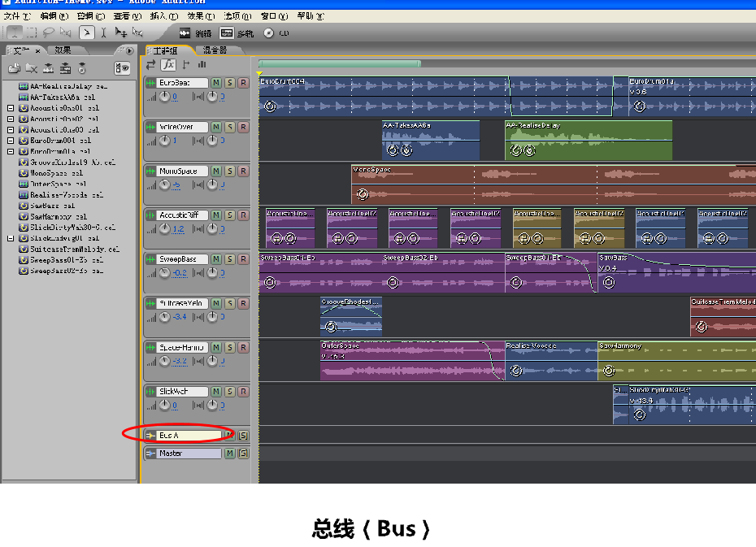Mute the Space-Harmo track
The width and height of the screenshot is (756, 547).
tap(216, 348)
